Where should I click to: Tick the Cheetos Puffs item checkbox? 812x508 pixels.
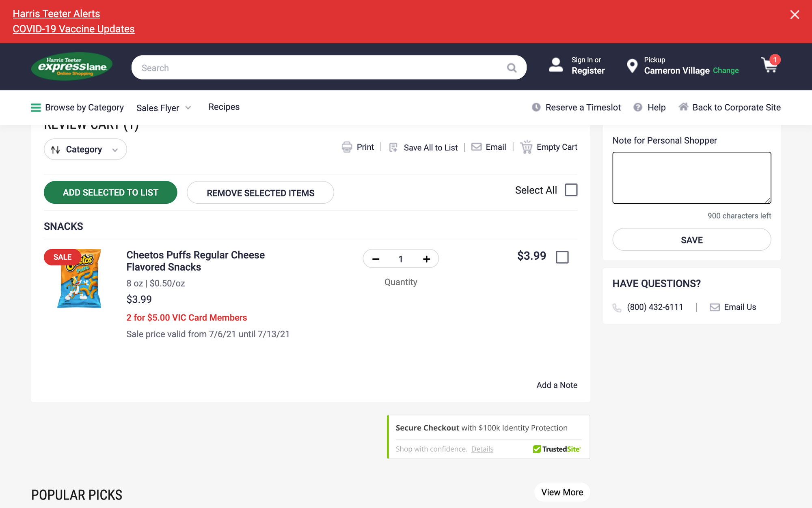[562, 257]
